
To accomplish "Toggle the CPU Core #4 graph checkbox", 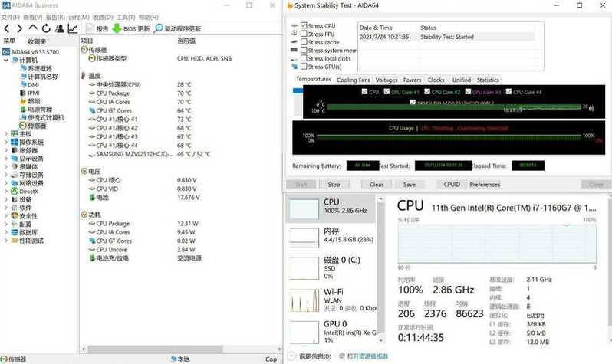I will 508,92.
